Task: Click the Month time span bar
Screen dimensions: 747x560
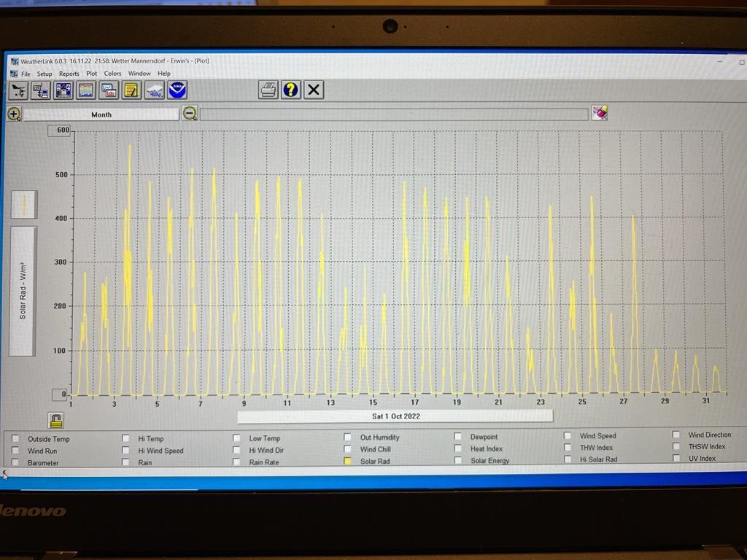Action: [x=101, y=114]
